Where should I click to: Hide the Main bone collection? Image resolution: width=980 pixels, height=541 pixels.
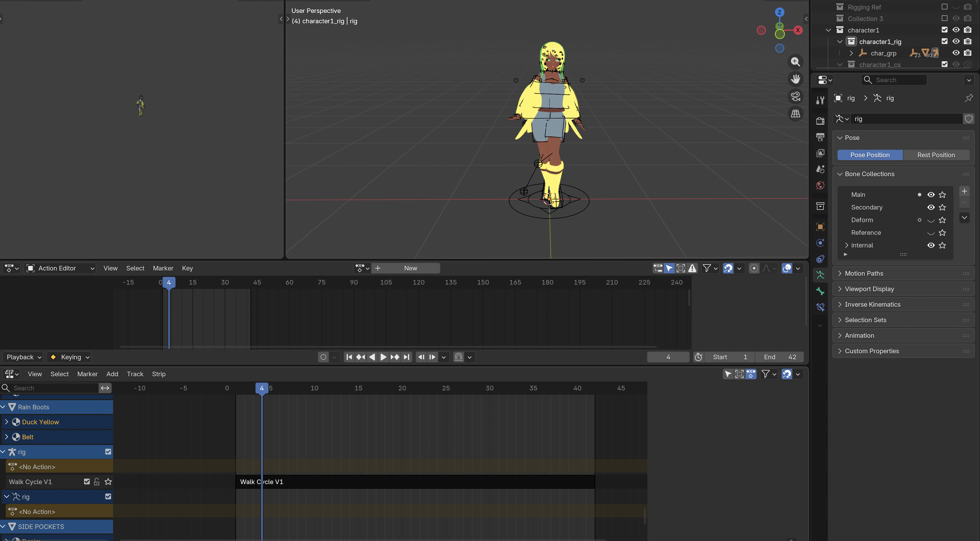pyautogui.click(x=931, y=195)
